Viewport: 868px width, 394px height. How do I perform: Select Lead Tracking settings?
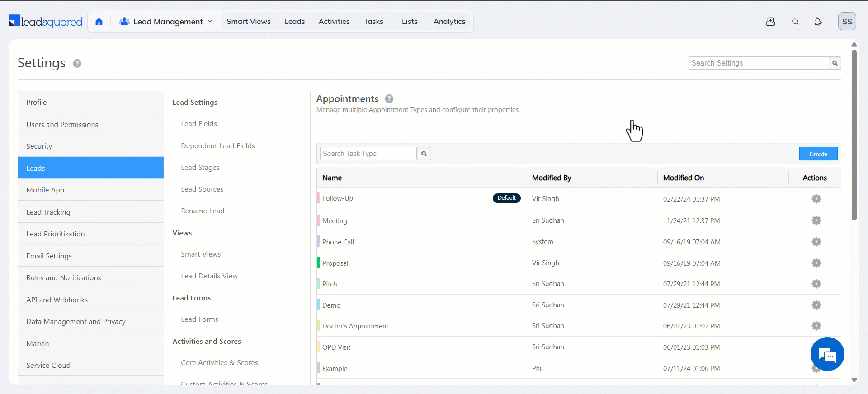point(91,212)
